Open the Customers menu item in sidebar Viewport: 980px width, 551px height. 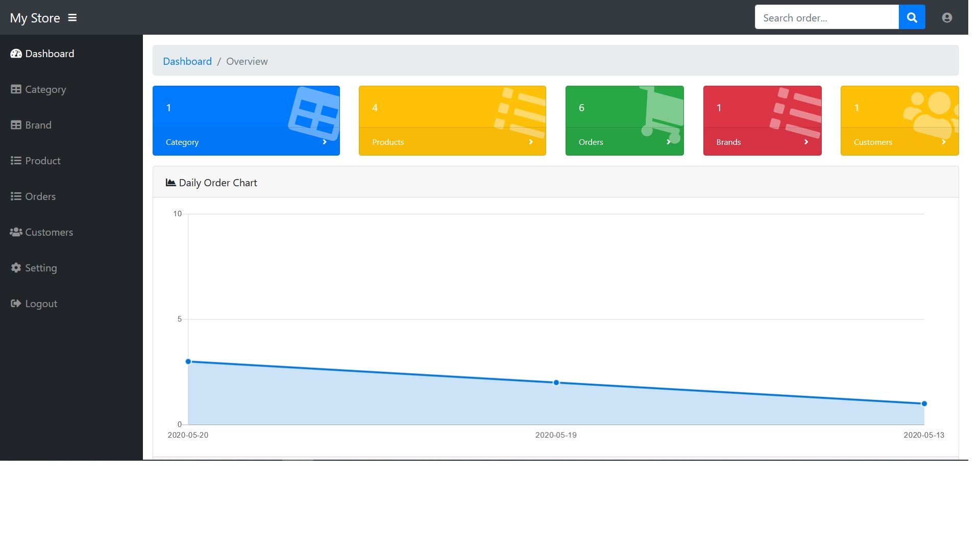48,232
